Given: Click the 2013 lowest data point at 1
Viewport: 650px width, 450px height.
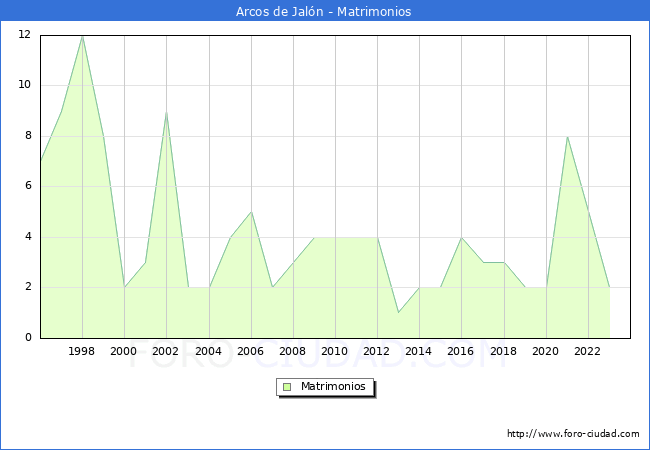Looking at the screenshot, I should (x=398, y=313).
